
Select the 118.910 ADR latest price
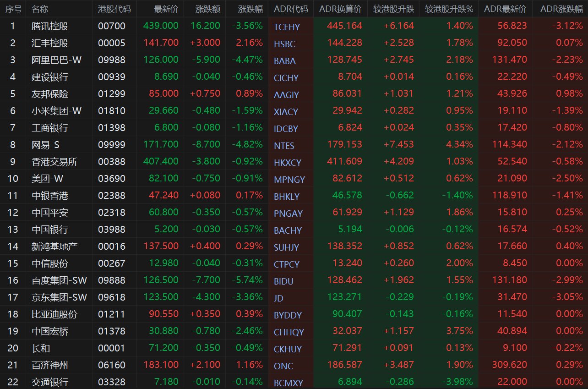tap(509, 196)
